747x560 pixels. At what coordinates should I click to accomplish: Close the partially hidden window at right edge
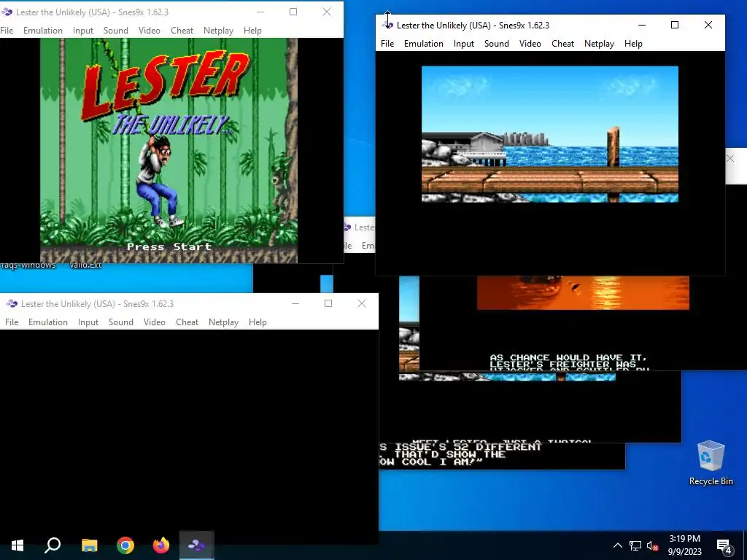tap(731, 158)
